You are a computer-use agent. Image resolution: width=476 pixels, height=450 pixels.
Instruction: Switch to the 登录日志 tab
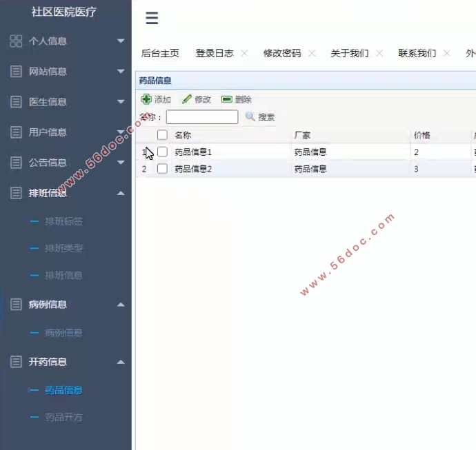click(x=215, y=53)
